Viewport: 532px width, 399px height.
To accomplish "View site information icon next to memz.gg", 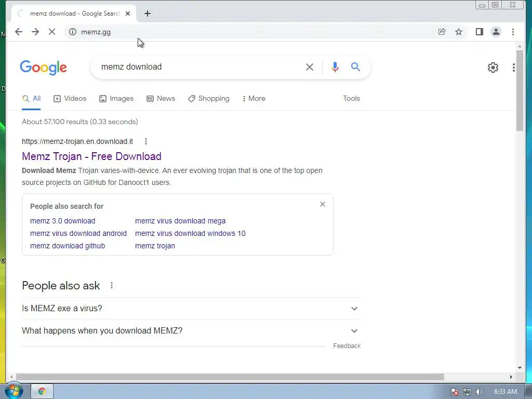I will pyautogui.click(x=73, y=32).
